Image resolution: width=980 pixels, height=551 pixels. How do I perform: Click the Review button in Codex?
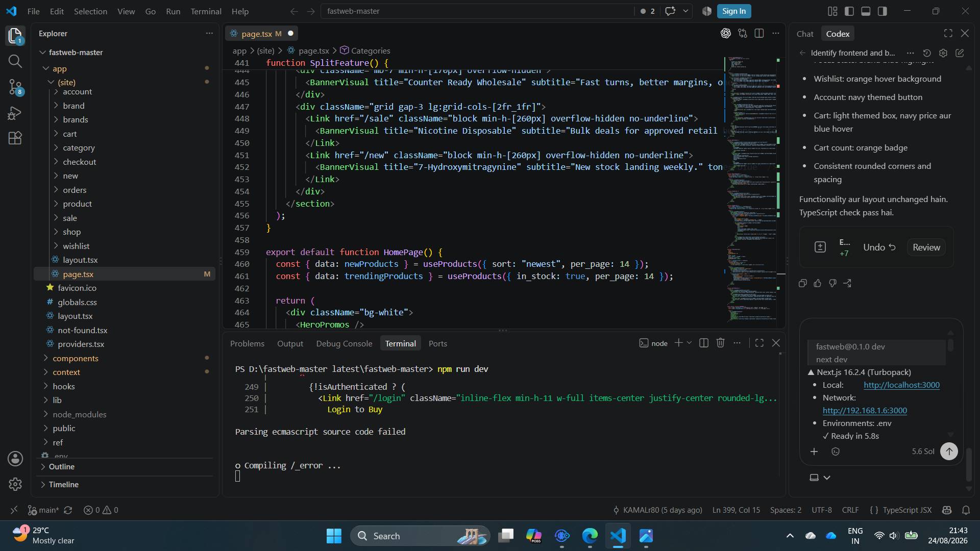pyautogui.click(x=926, y=247)
